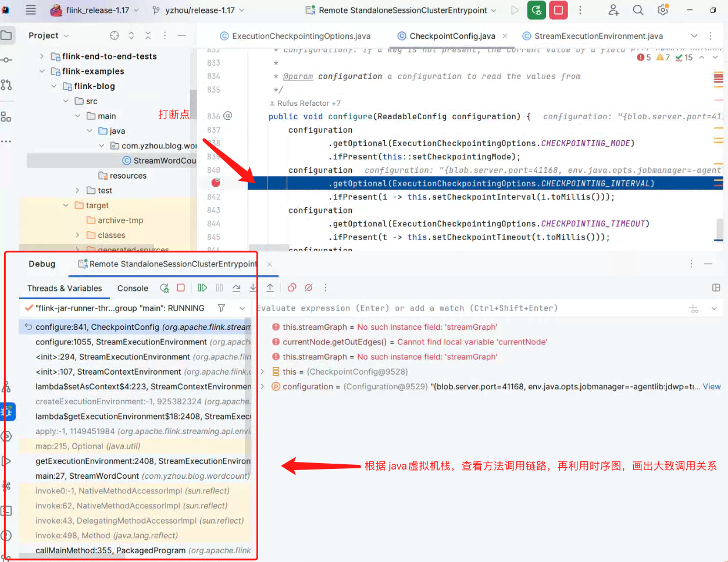Open Remote StandaloneSessionClusterEntrypoint run configuration dropdown

coord(401,10)
